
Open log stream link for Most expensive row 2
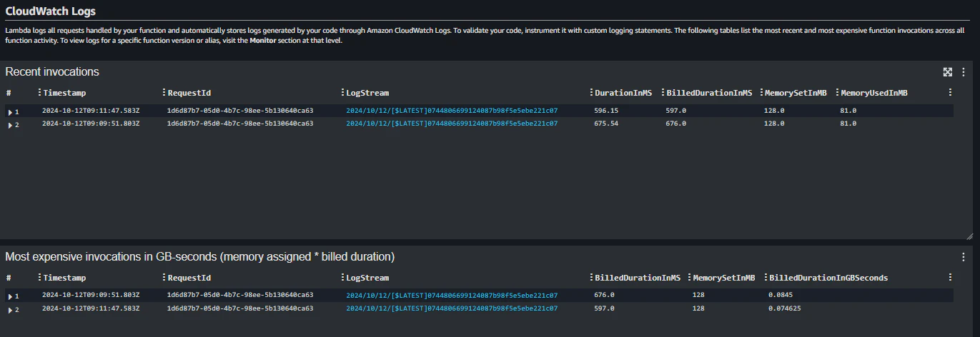[x=452, y=308]
